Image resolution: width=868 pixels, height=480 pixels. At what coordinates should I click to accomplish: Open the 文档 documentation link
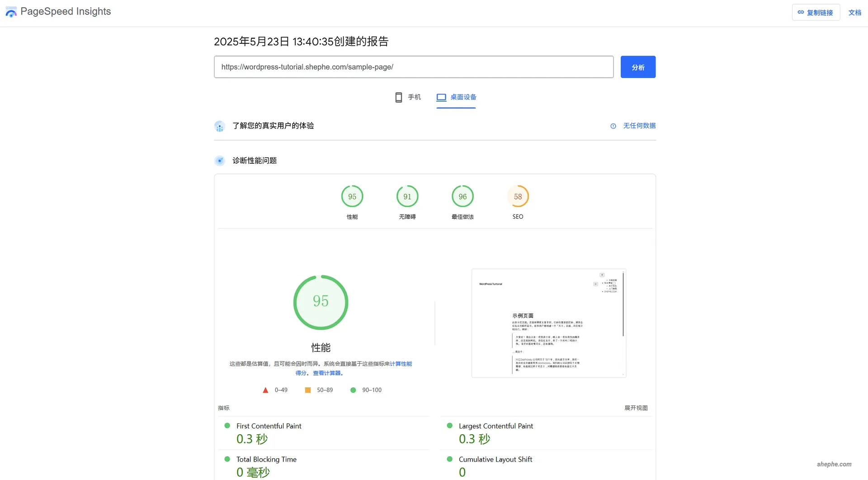pyautogui.click(x=855, y=12)
